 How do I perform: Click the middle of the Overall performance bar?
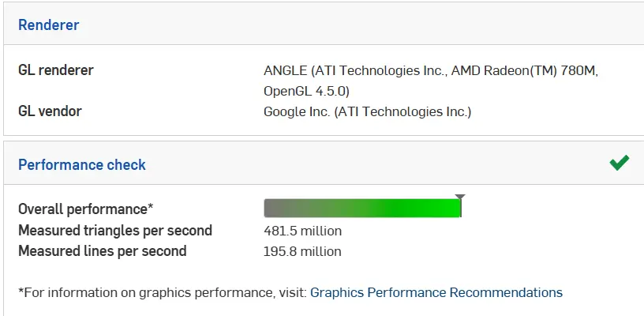tap(361, 209)
